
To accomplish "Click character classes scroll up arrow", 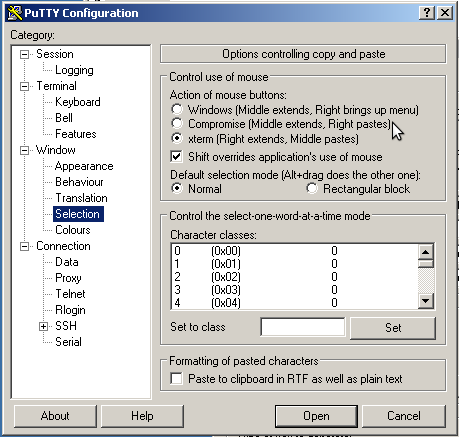I will click(x=426, y=252).
